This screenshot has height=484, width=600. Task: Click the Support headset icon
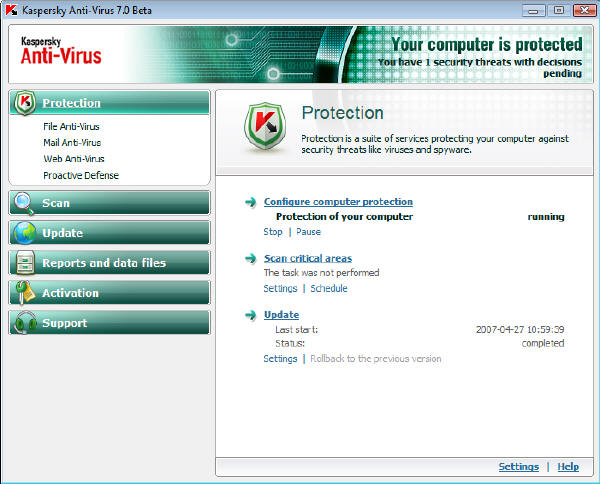click(x=25, y=323)
